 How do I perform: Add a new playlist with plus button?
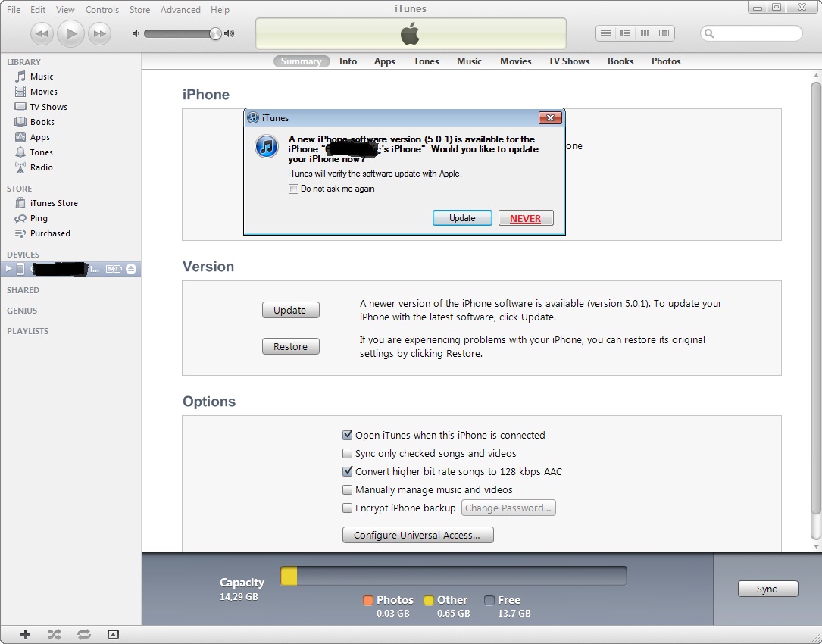25,635
